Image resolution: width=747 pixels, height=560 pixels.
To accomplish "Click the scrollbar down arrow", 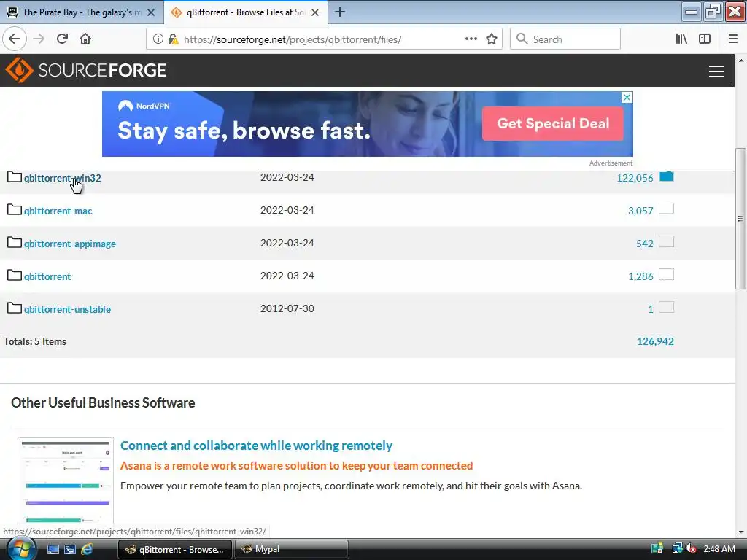I will [740, 532].
